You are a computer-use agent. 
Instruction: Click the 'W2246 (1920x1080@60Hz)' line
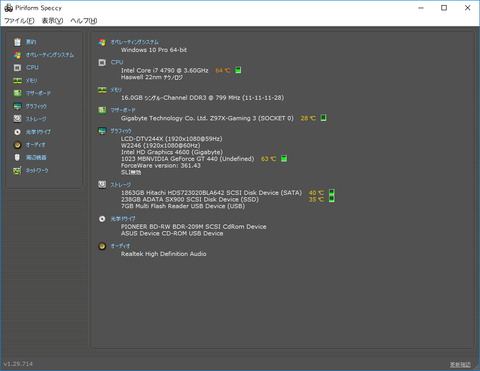click(160, 145)
